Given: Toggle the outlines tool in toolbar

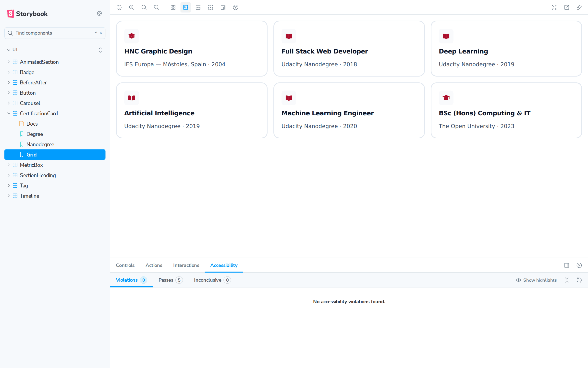Looking at the screenshot, I should [211, 7].
